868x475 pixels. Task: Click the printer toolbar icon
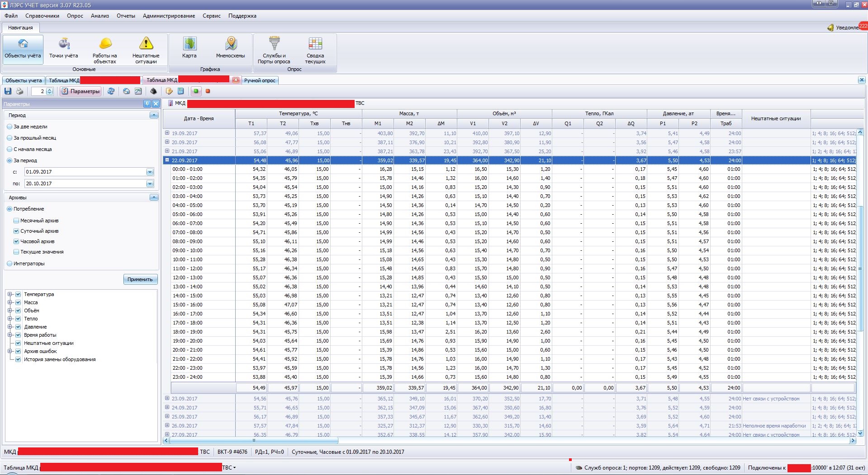pyautogui.click(x=19, y=91)
